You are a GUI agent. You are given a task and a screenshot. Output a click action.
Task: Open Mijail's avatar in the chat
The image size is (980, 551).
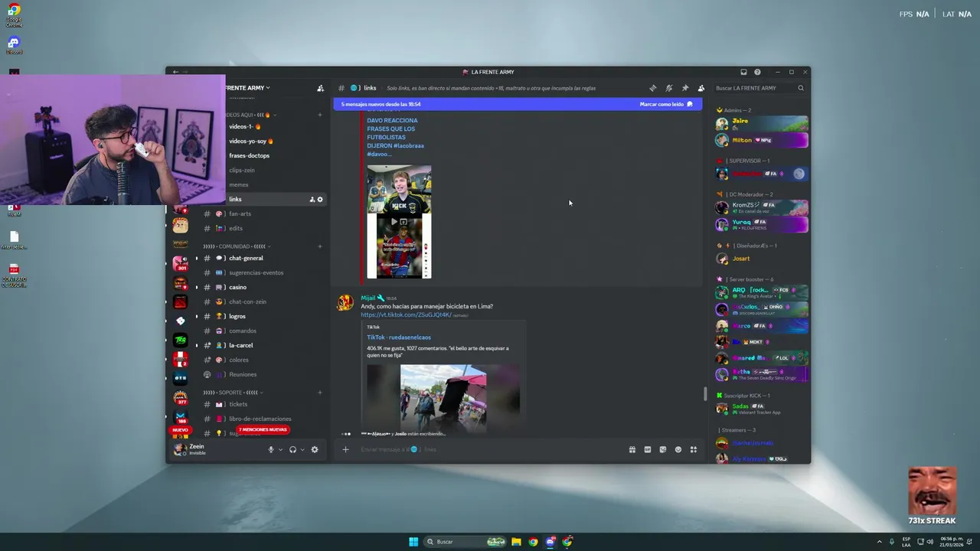coord(346,303)
